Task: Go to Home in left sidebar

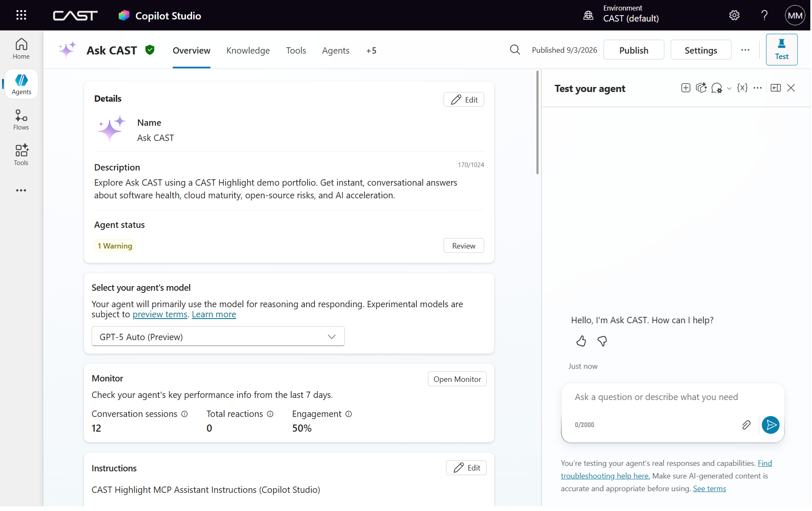Action: 21,49
